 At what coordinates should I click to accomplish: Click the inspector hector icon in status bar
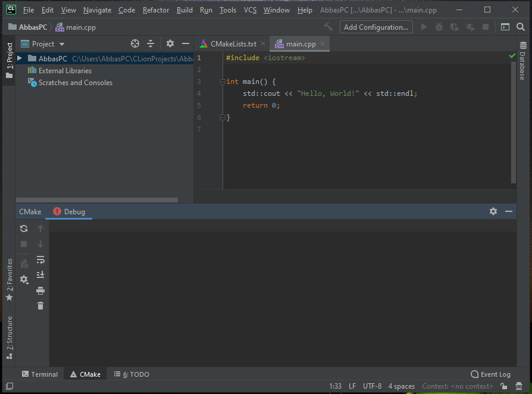point(519,386)
